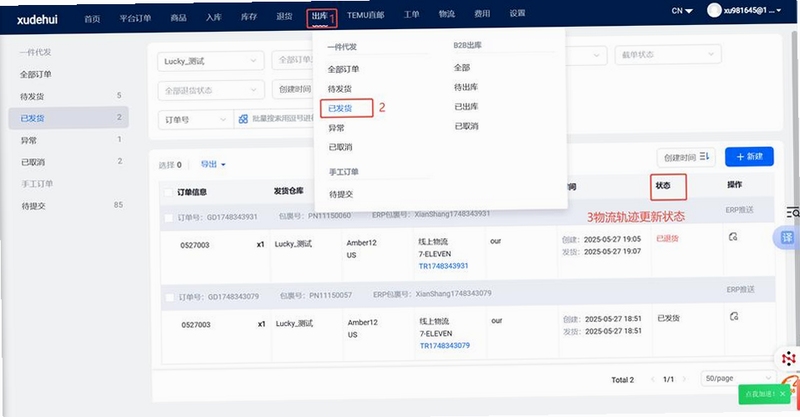Click the xudehui logo
Image resolution: width=800 pixels, height=417 pixels.
tap(37, 20)
